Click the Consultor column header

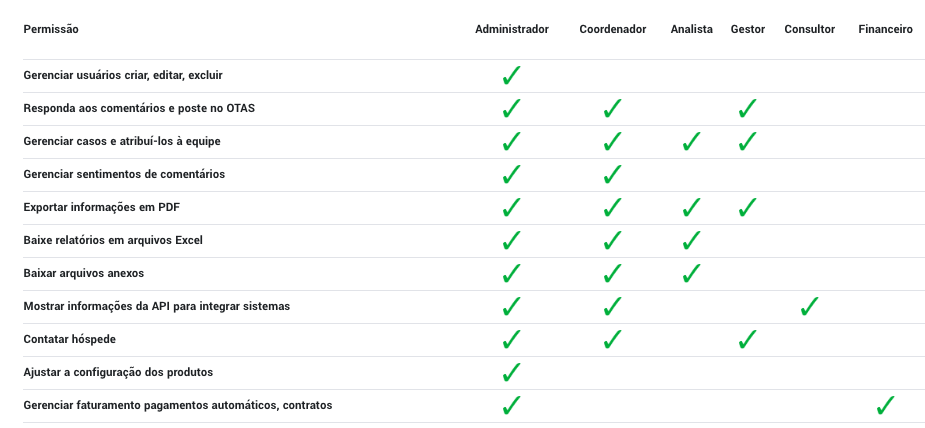click(809, 29)
